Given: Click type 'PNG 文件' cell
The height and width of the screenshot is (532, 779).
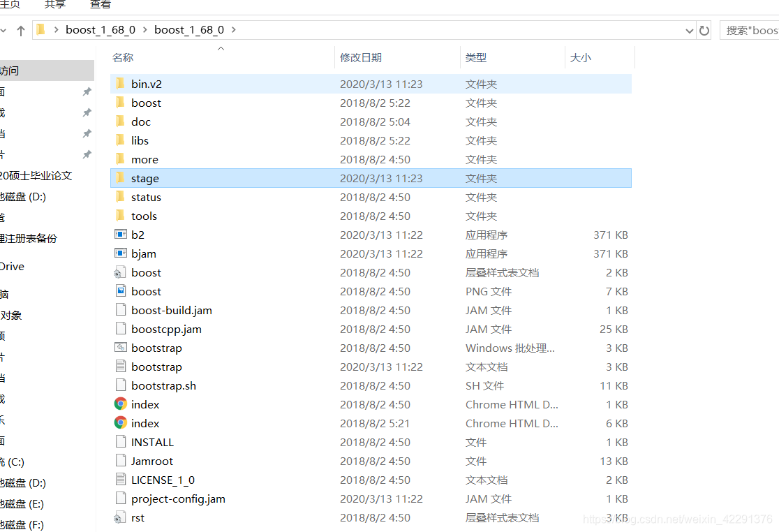Looking at the screenshot, I should pos(489,291).
